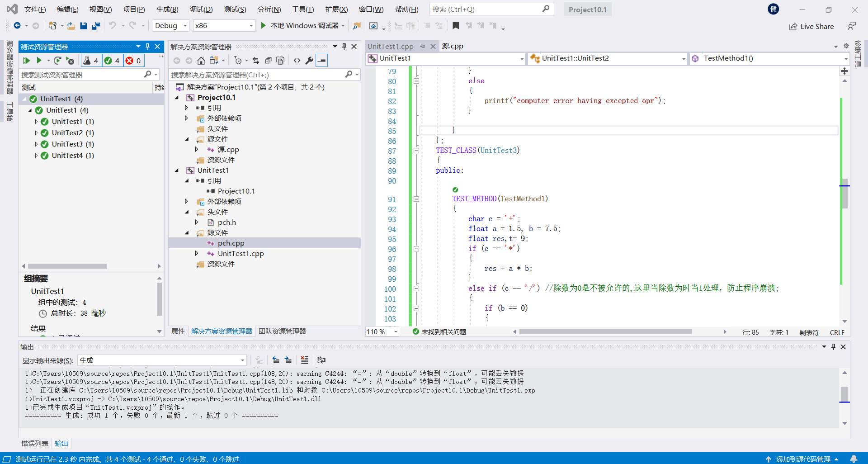Click the feedback icon near Live Share
Image resolution: width=868 pixels, height=464 pixels.
pos(852,26)
